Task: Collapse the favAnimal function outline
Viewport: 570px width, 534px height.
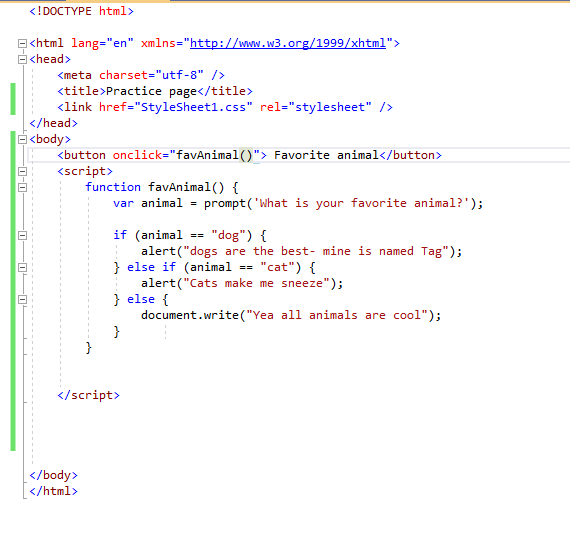Action: [22, 187]
